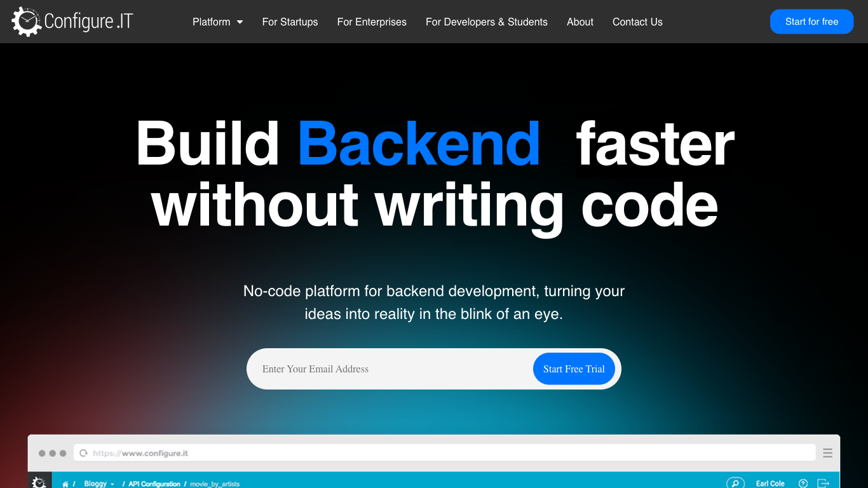Click the API Configuration breadcrumb

[x=154, y=484]
